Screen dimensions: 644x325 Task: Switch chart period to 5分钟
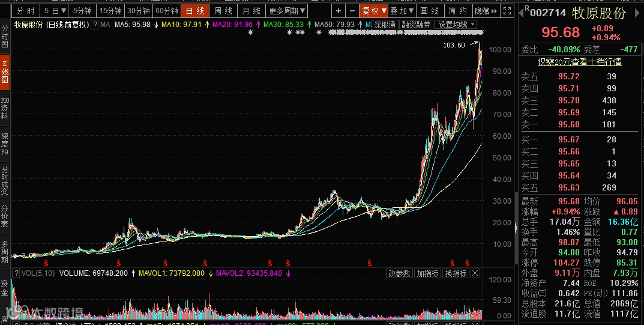[x=82, y=11]
